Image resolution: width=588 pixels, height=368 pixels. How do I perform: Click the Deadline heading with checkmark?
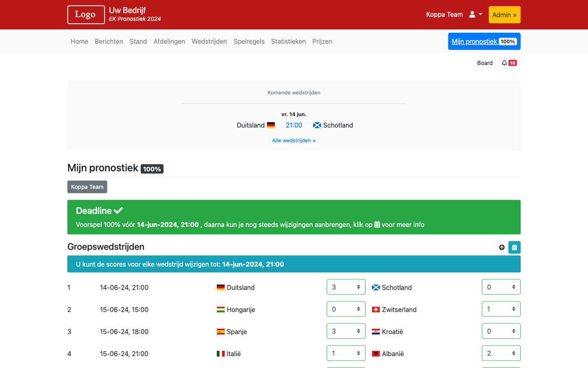click(x=100, y=211)
